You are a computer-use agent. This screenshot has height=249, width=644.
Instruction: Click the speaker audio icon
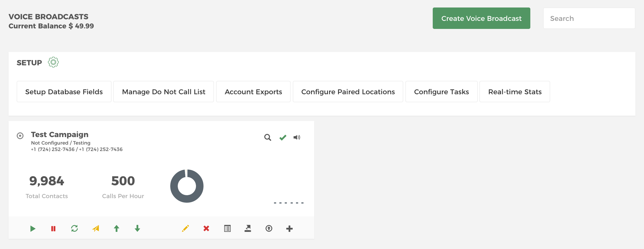[297, 137]
